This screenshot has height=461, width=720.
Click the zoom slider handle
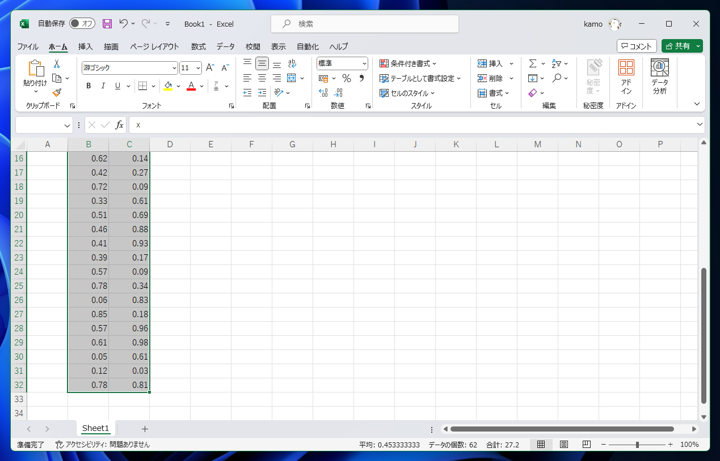click(x=637, y=444)
